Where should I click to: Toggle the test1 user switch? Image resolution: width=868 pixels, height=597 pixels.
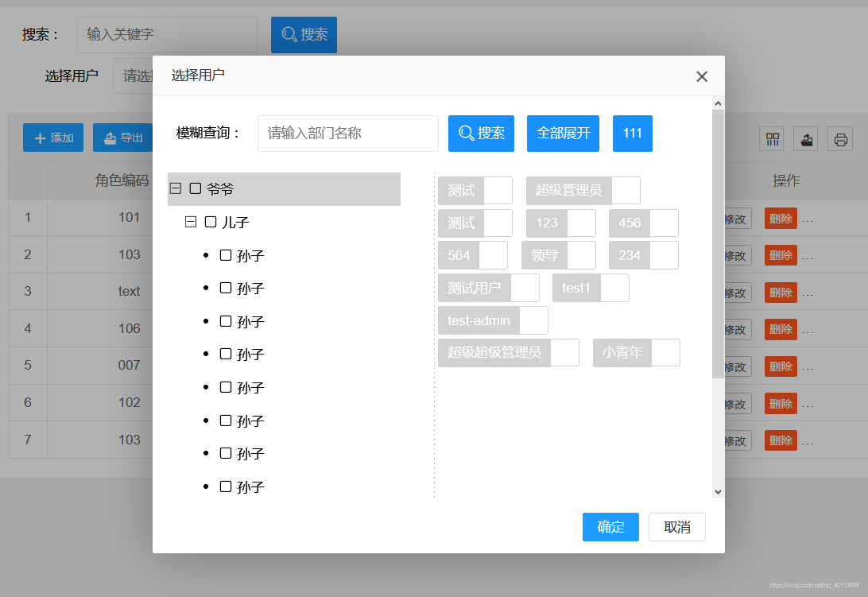591,288
